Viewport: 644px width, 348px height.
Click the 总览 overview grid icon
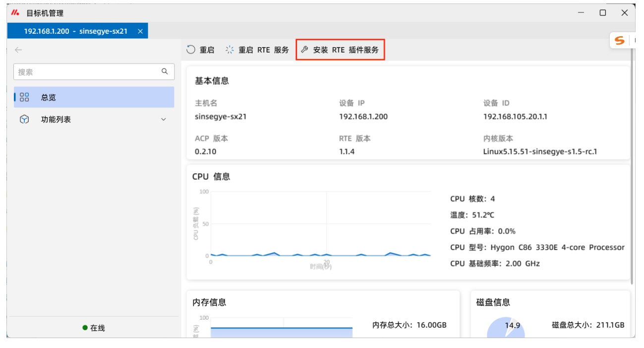coord(24,97)
